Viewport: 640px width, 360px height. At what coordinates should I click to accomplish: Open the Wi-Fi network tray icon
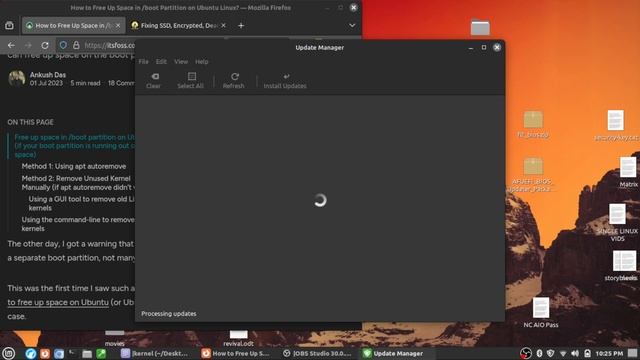563,353
